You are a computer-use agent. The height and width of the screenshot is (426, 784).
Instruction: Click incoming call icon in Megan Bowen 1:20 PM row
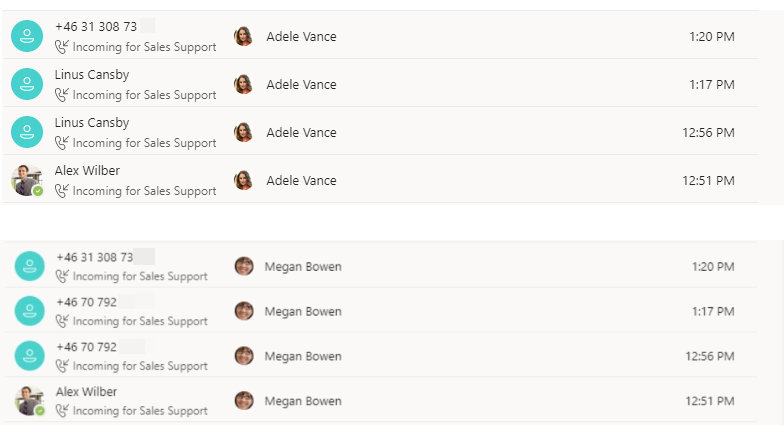tap(62, 276)
